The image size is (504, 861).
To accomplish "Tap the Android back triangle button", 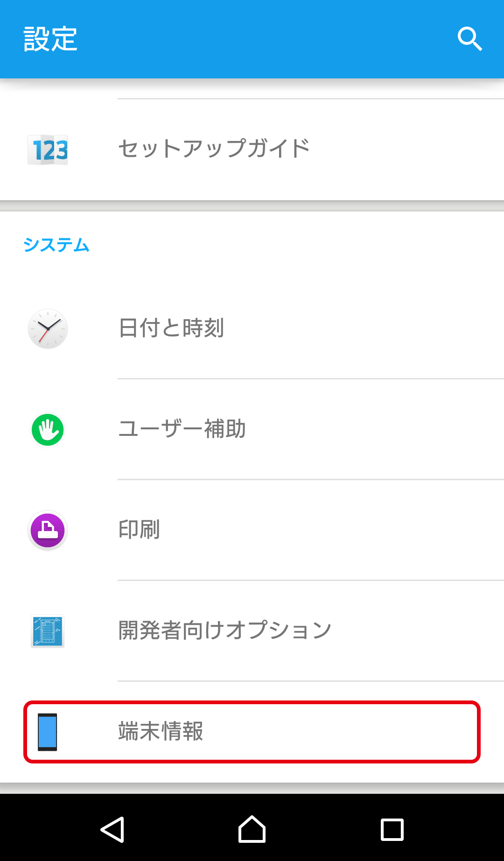I will (x=112, y=829).
